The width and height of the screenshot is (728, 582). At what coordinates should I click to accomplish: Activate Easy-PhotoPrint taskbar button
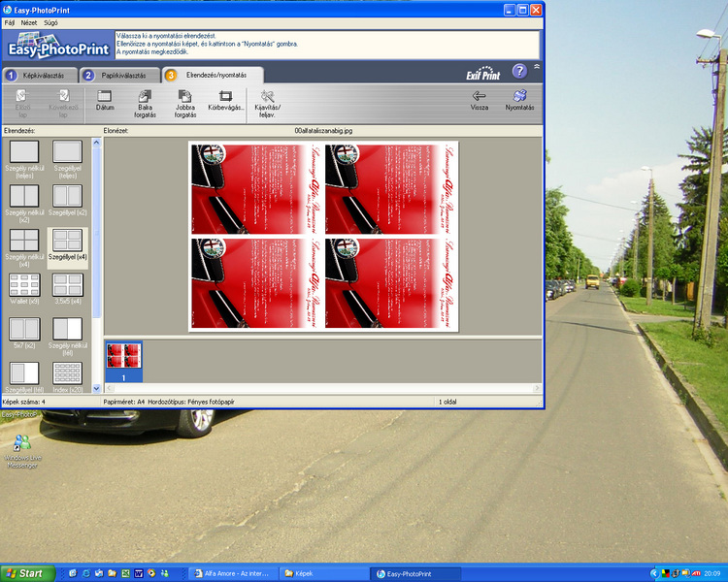point(416,573)
